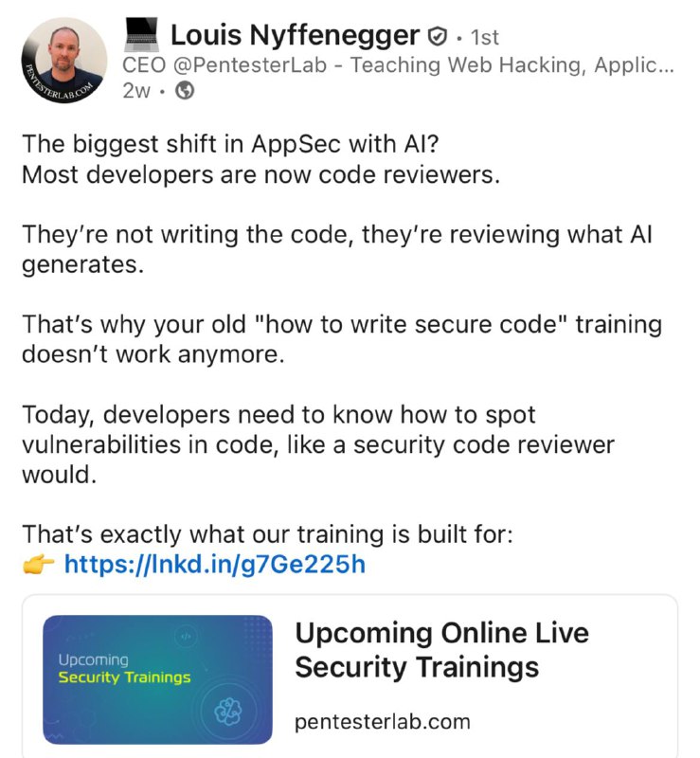Open the lnkd.in/g7Ge225h link
Viewport: 700px width, 758px height.
click(x=215, y=564)
